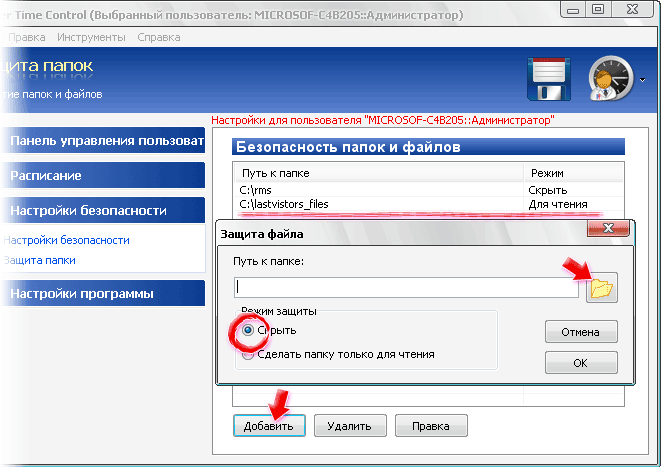Click the Для чтения mode cell
661x468 pixels.
pos(558,204)
